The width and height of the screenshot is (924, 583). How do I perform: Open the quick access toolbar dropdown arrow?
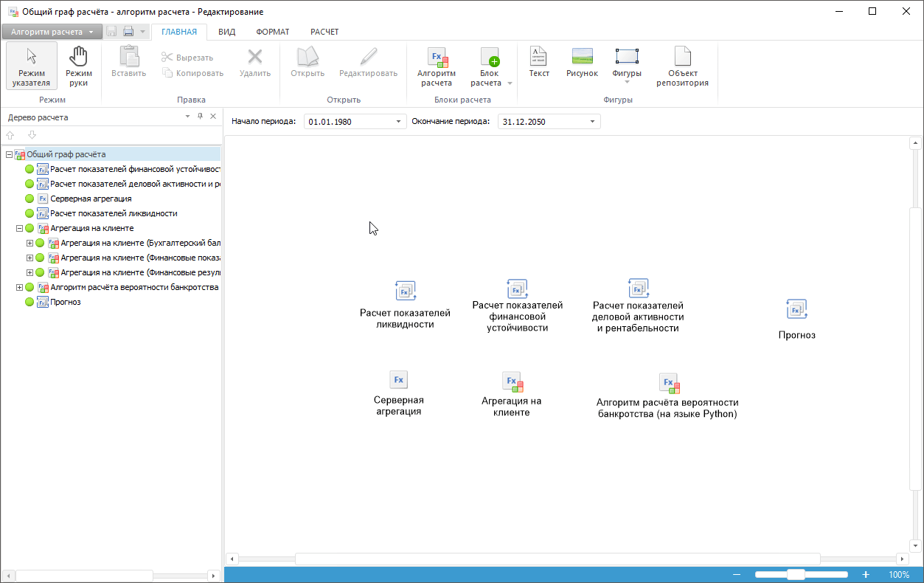click(142, 32)
